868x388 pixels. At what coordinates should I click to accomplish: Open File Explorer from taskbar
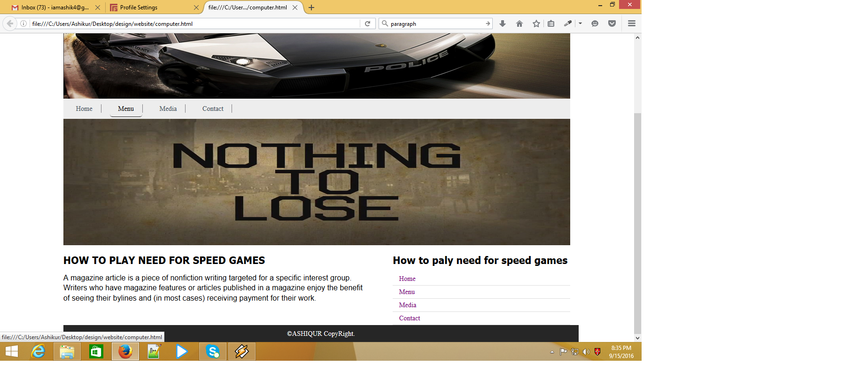[x=67, y=351]
